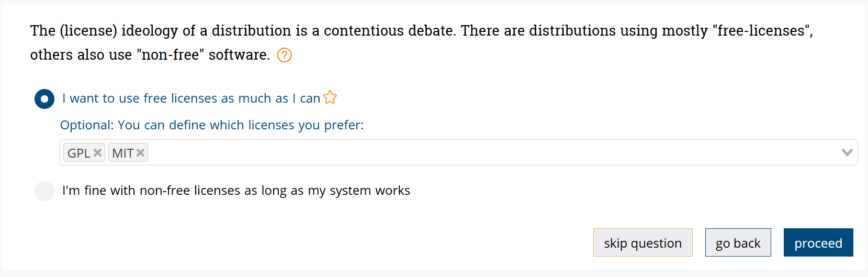Click the "Optional: You can define" label text
The image size is (868, 277).
tap(211, 125)
